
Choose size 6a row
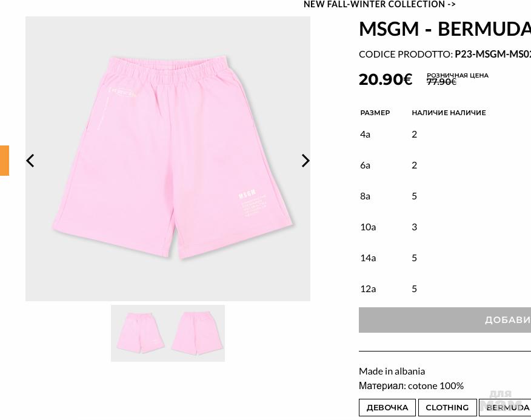pyautogui.click(x=445, y=165)
